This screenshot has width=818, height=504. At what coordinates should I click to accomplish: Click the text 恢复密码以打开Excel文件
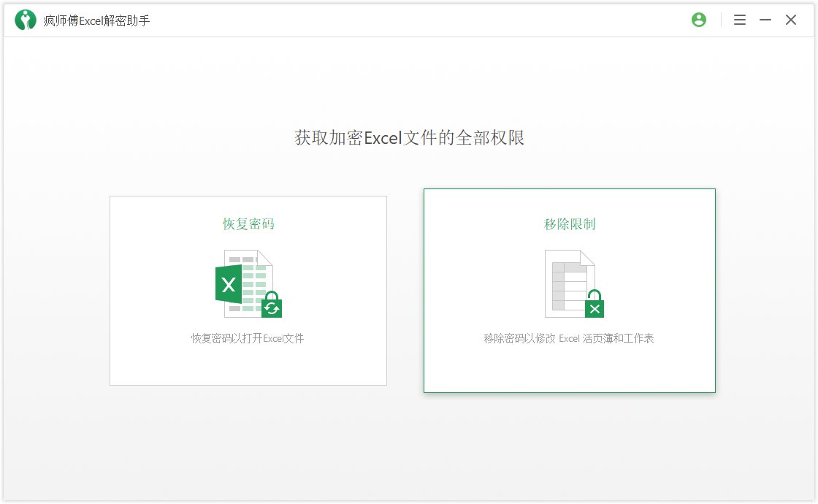(x=248, y=337)
